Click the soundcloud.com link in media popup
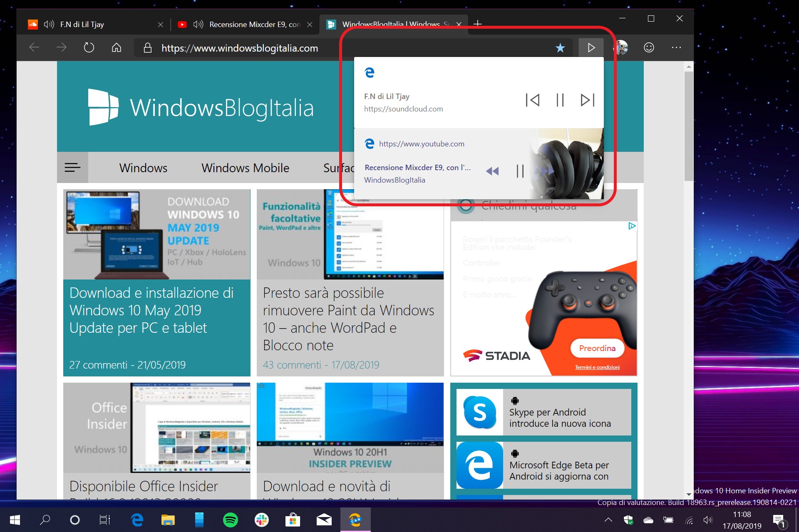The image size is (799, 532). 403,109
